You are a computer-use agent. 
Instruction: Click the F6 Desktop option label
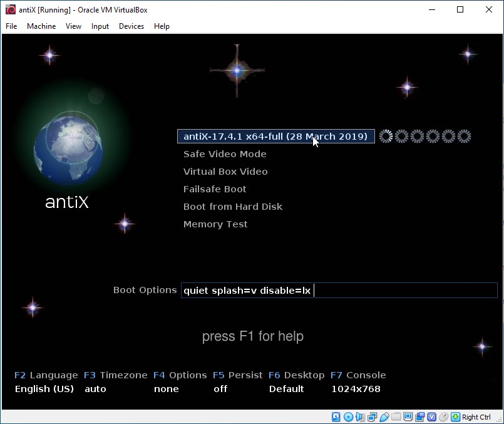pyautogui.click(x=296, y=375)
